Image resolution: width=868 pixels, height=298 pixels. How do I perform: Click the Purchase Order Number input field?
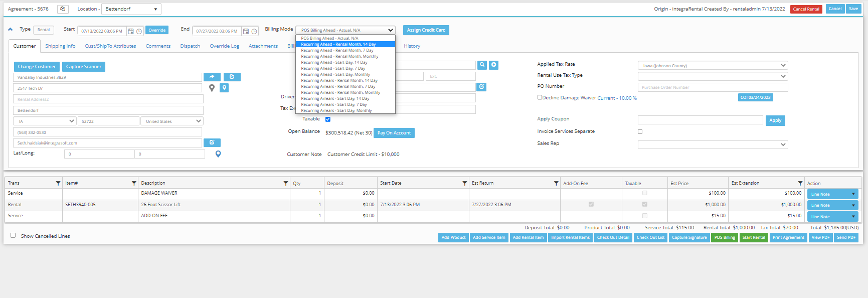(713, 87)
